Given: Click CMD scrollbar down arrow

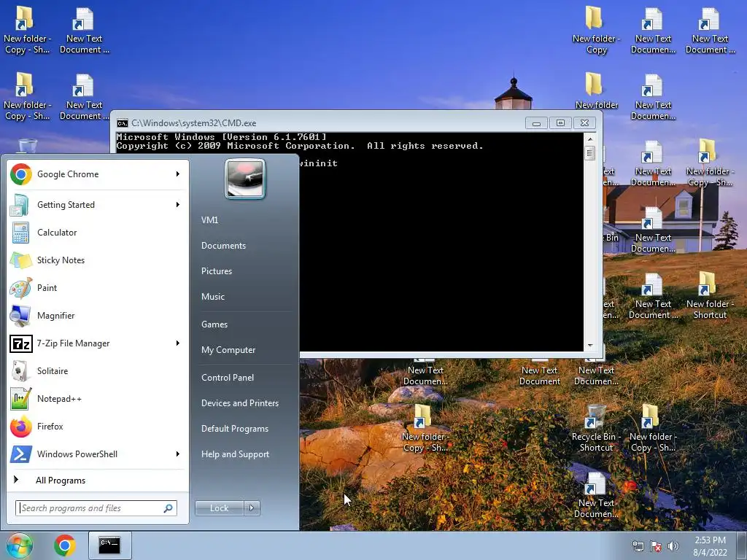Looking at the screenshot, I should pyautogui.click(x=589, y=346).
